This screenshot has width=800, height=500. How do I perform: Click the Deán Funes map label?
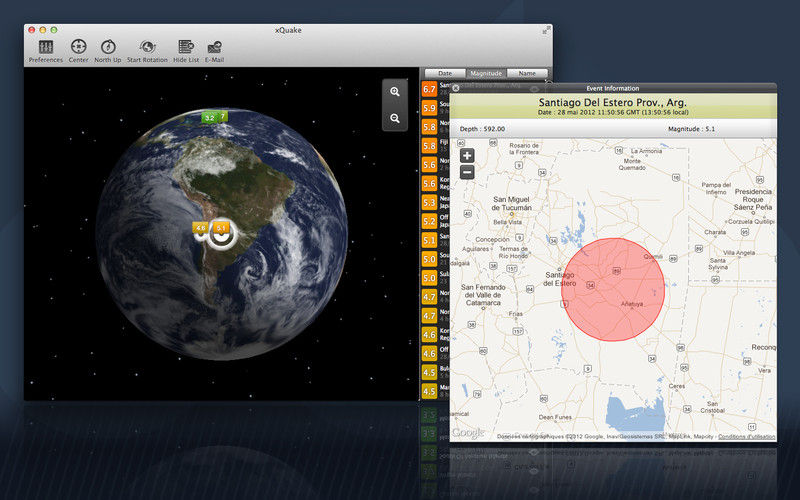pos(555,417)
